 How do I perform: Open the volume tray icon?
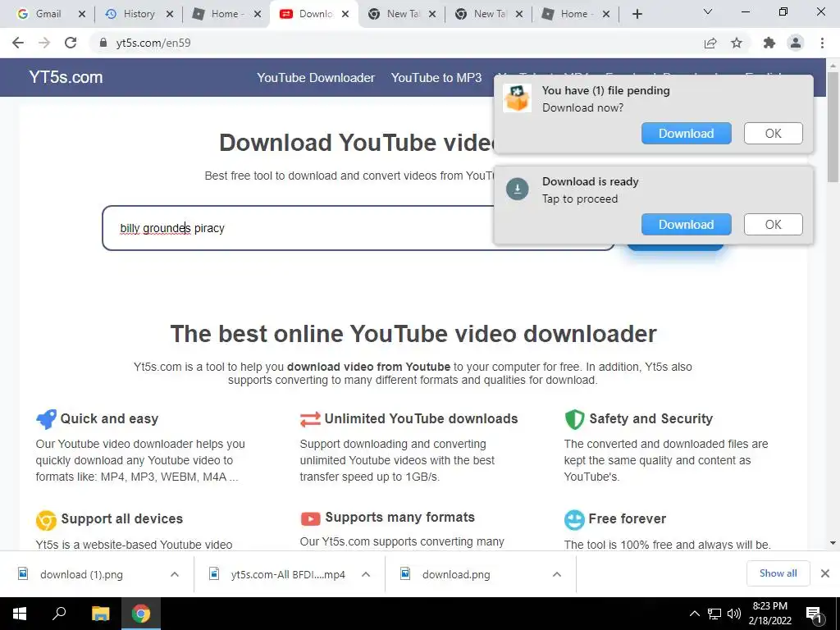[734, 614]
